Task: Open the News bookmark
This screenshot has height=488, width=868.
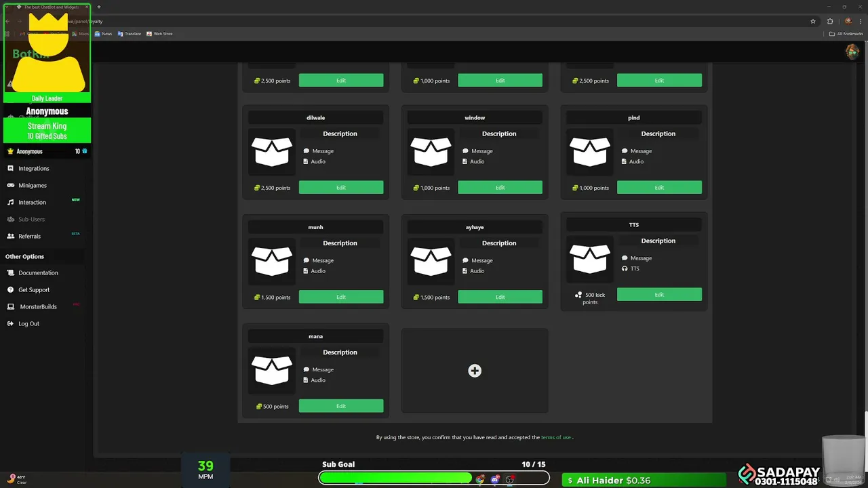Action: coord(103,33)
